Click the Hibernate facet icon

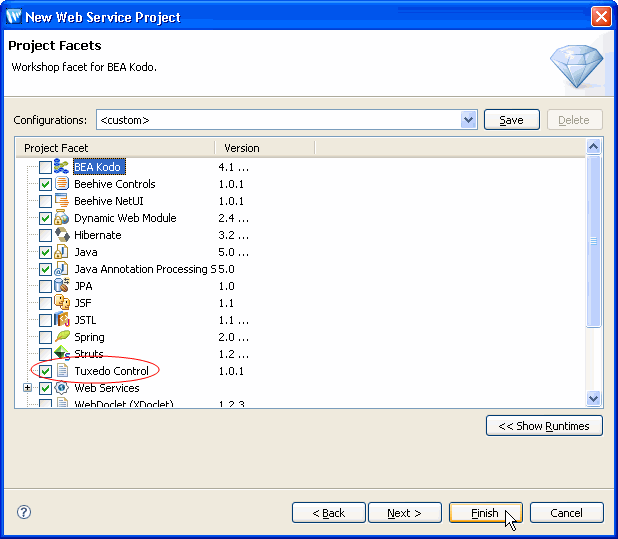[62, 235]
